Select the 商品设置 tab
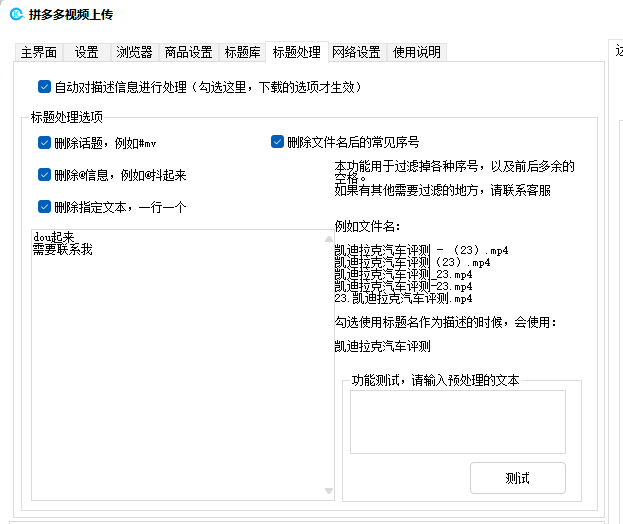Image resolution: width=623 pixels, height=524 pixels. point(188,52)
